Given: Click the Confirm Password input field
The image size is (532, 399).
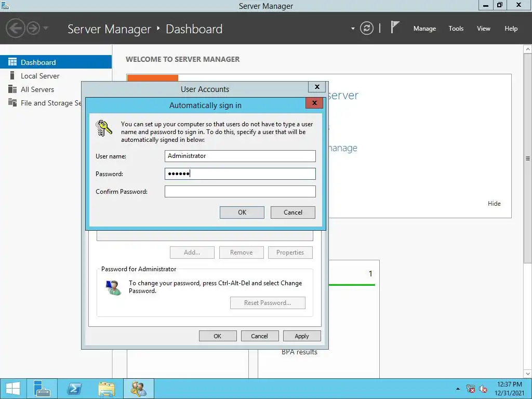Looking at the screenshot, I should 240,191.
